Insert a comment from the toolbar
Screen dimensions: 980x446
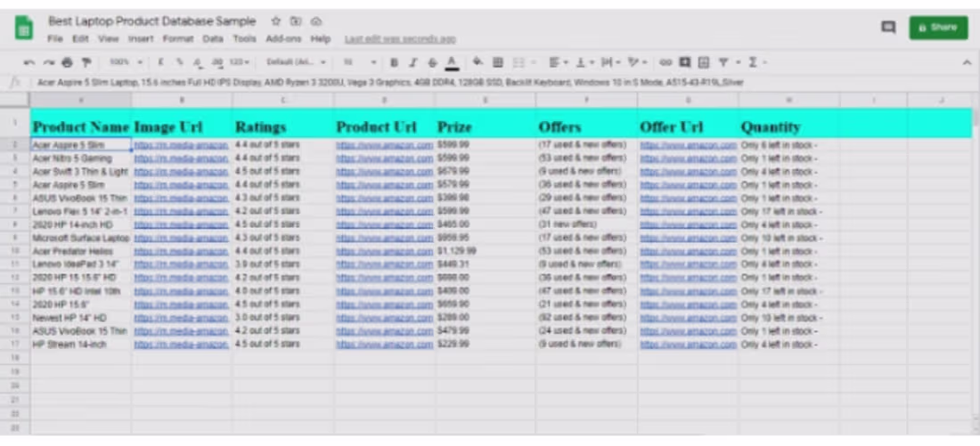coord(684,62)
